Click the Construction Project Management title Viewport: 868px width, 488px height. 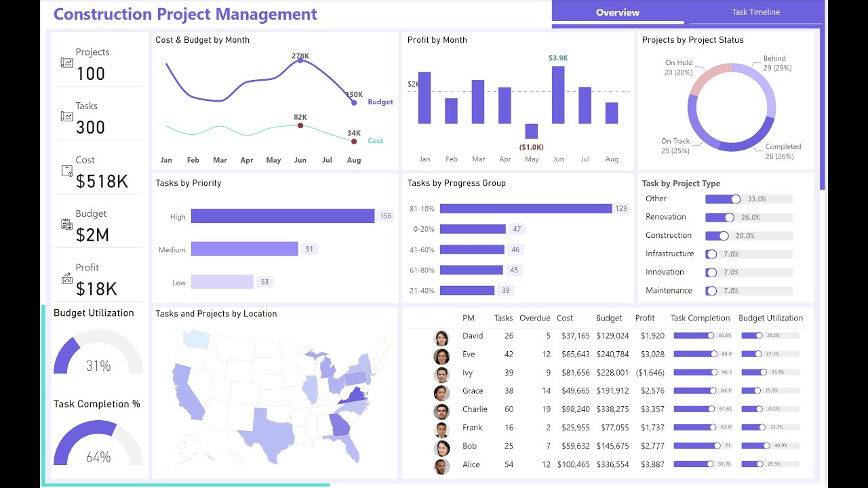coord(185,14)
